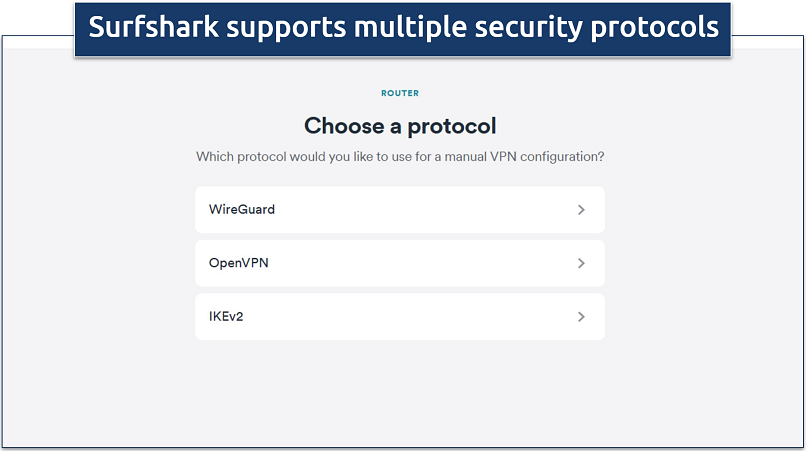The image size is (806, 451).
Task: Click the Surfshark banner caption at top
Action: tap(403, 28)
